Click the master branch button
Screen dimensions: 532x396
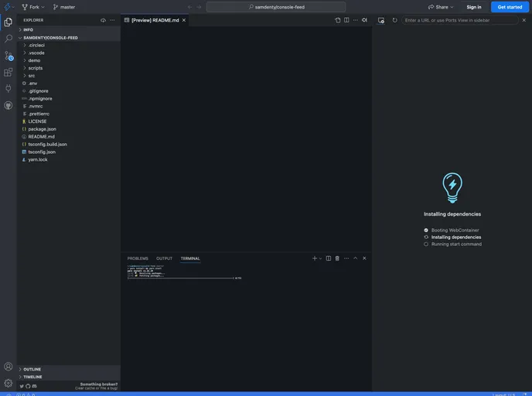tap(64, 7)
